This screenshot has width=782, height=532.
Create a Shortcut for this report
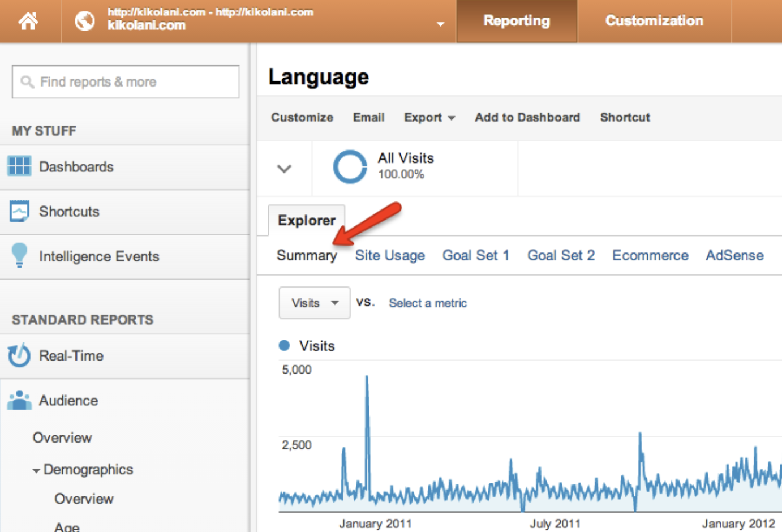(625, 117)
